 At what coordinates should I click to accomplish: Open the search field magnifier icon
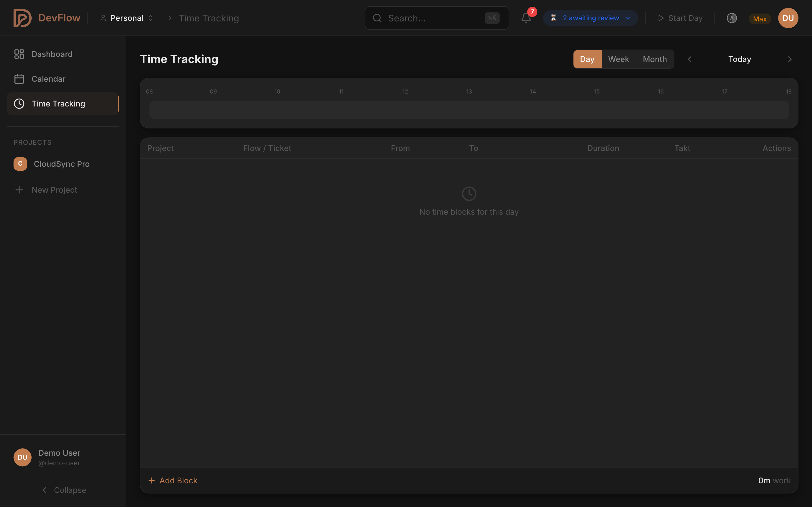pyautogui.click(x=377, y=18)
